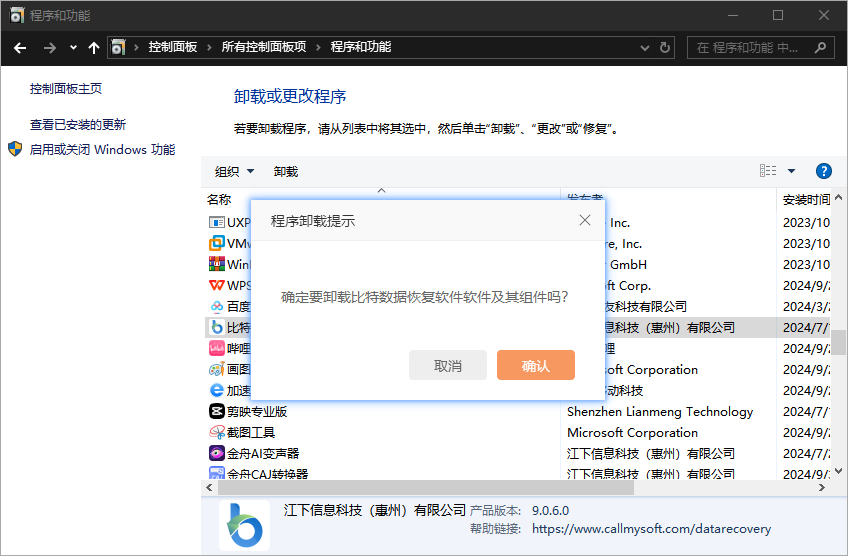Click the search magnifier icon
Image resolution: width=848 pixels, height=556 pixels.
[820, 48]
